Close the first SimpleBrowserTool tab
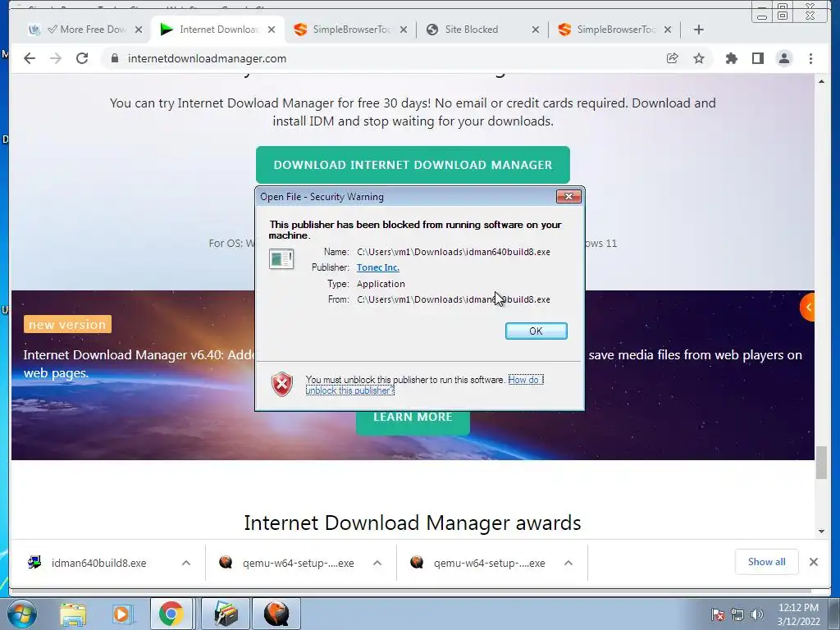Screen dimensions: 840x630 click(404, 30)
